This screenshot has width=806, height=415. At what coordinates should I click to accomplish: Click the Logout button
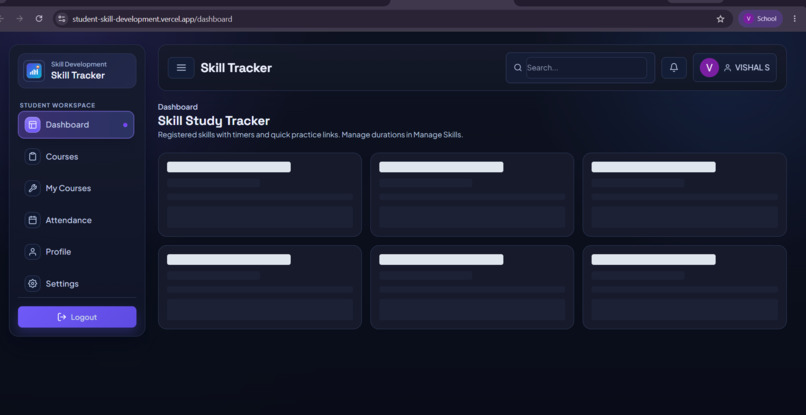coord(77,317)
